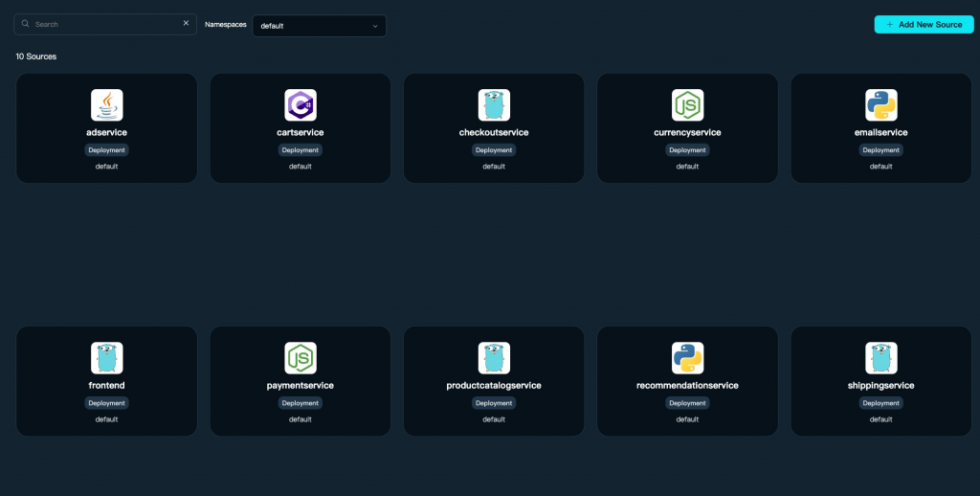Click the Add New Source button
The width and height of the screenshot is (980, 496).
(924, 24)
